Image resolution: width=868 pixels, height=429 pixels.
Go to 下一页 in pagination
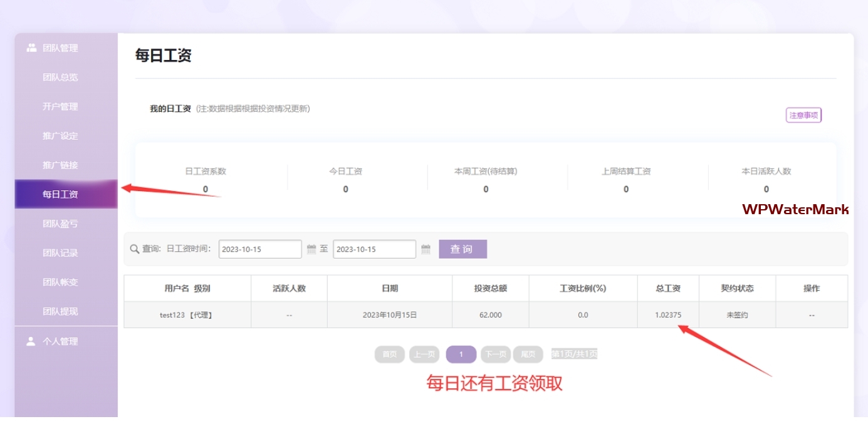pyautogui.click(x=495, y=354)
